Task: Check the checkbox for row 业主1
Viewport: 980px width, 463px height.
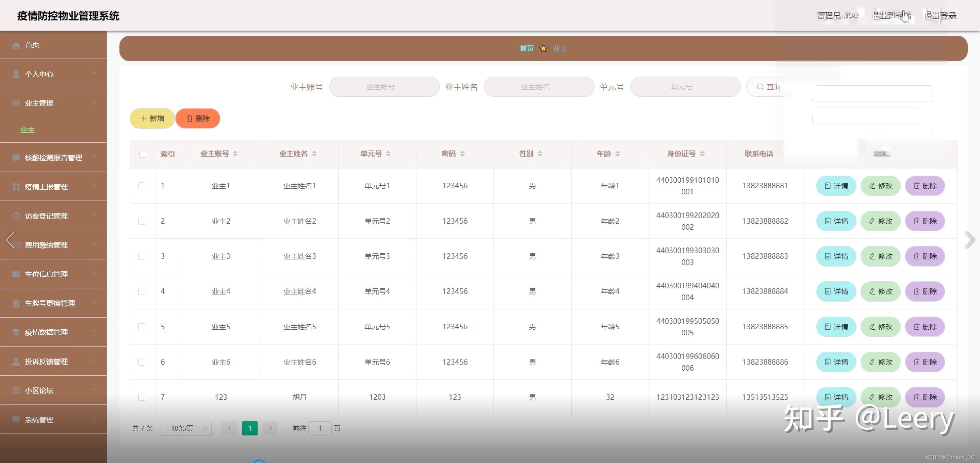Action: (143, 186)
